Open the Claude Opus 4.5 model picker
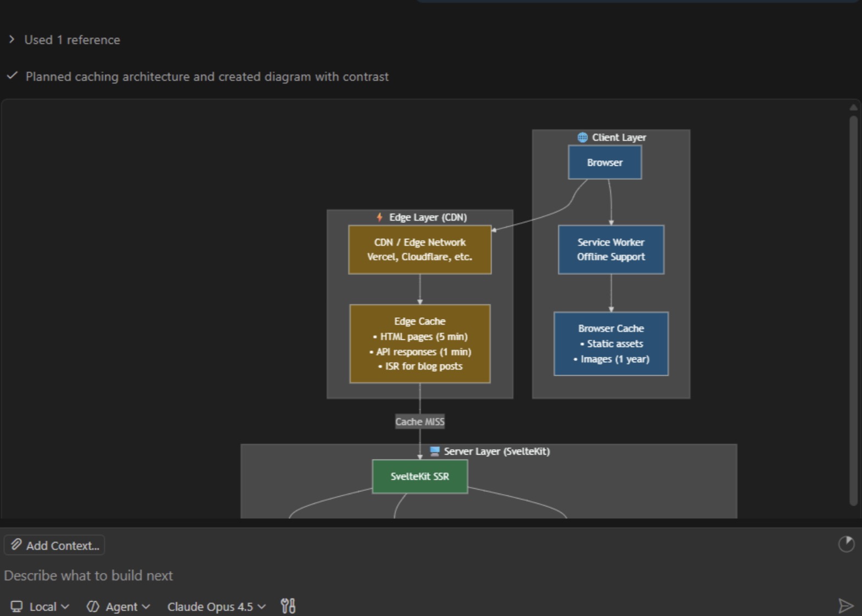Screen dimensions: 862x616 coord(216,606)
